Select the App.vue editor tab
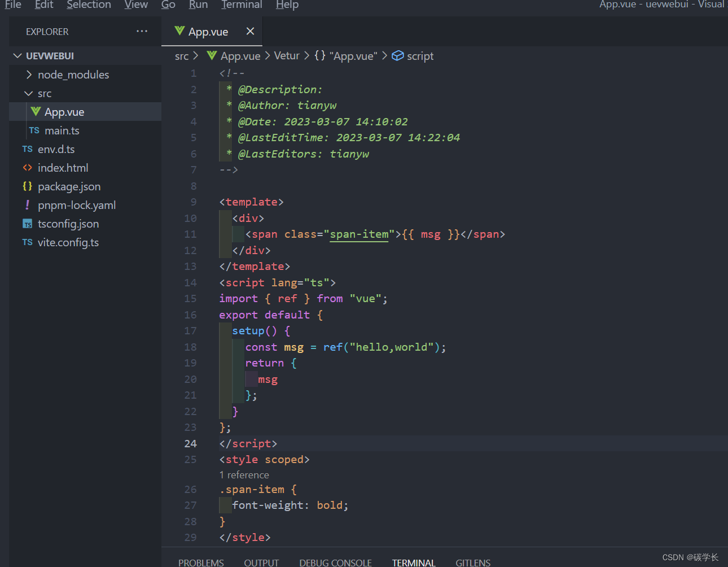Screen dimensions: 728x567 (212, 32)
